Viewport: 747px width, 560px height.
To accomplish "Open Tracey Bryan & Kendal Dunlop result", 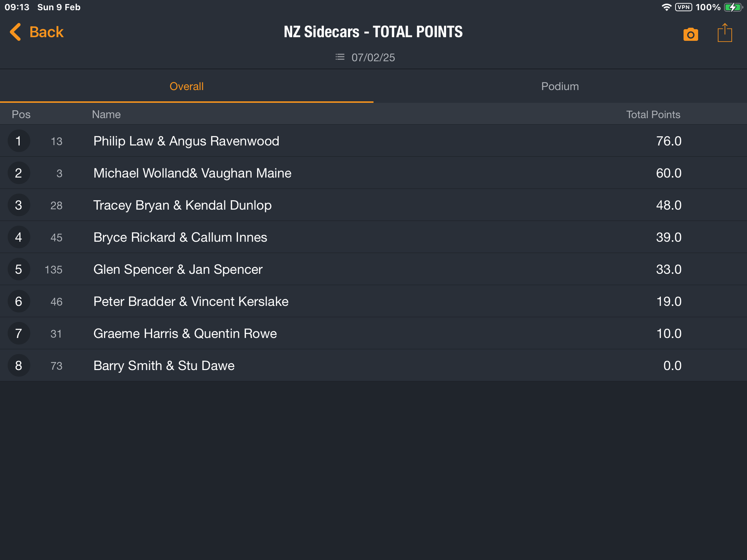I will [x=373, y=205].
